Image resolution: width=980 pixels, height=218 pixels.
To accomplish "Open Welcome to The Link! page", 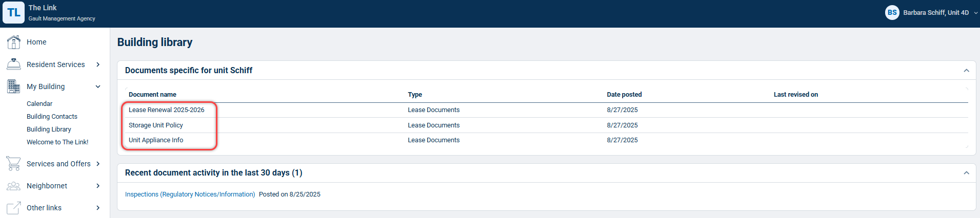I will point(57,142).
